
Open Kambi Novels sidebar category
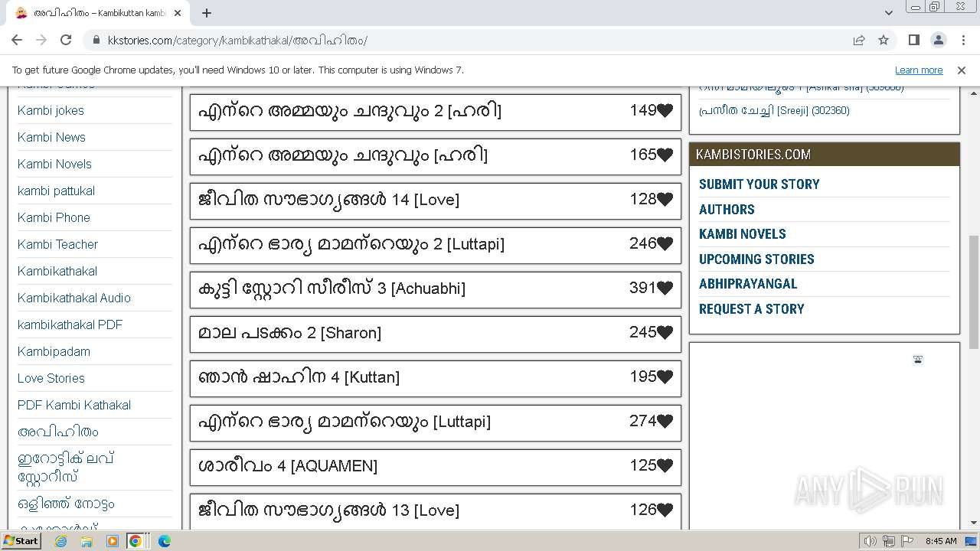[54, 164]
